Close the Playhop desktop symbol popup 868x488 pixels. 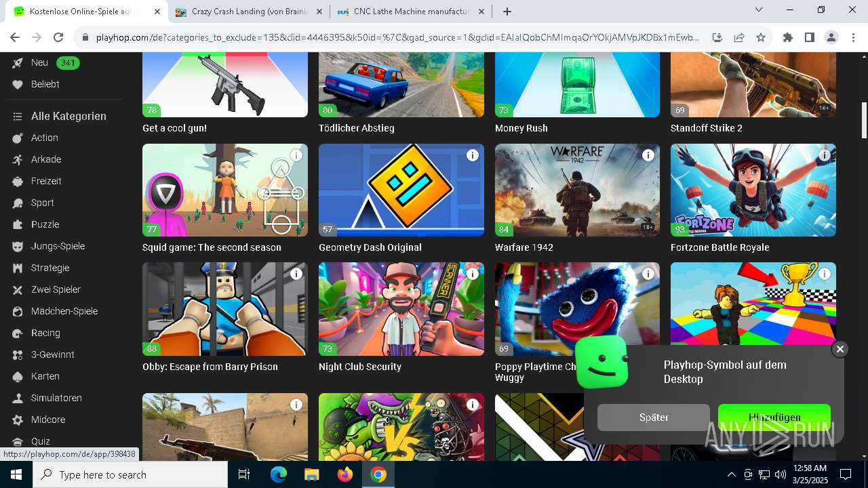click(840, 349)
